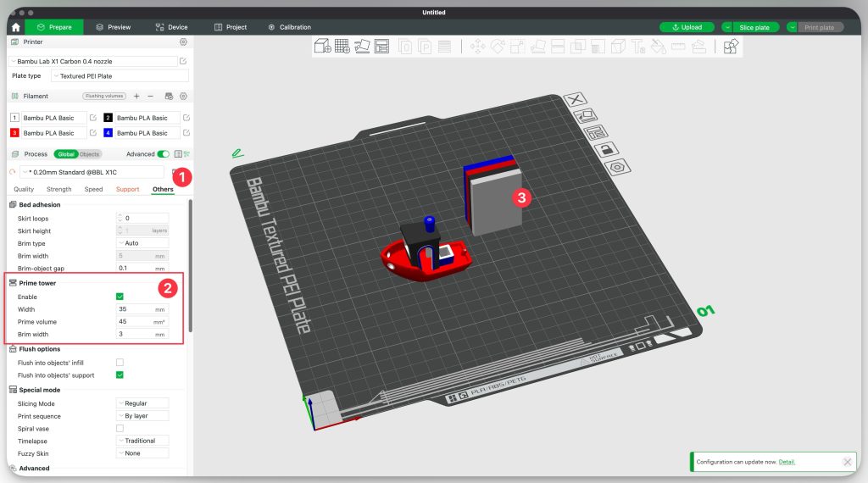Screen dimensions: 868x483
Task: Open plate settings hexagon icon
Action: [x=617, y=167]
